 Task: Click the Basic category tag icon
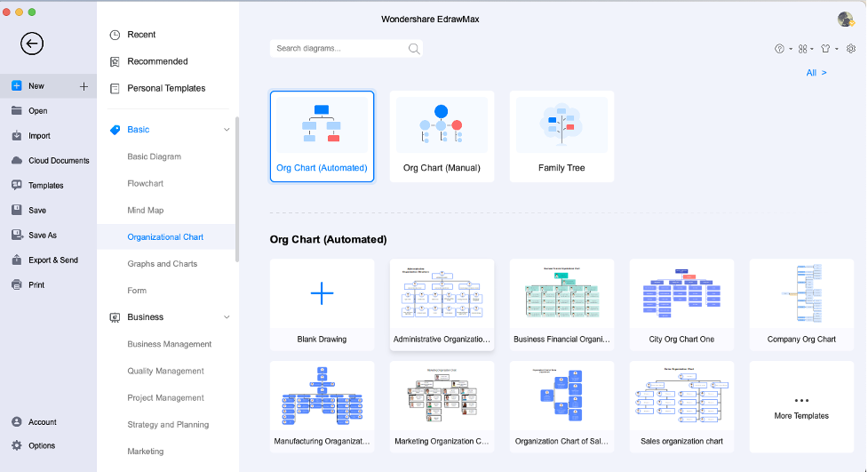tap(115, 130)
